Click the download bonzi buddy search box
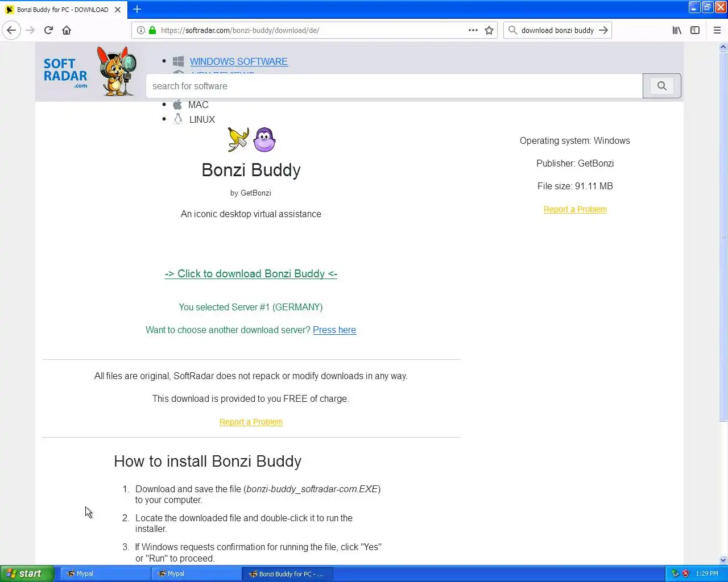This screenshot has height=582, width=728. (557, 30)
